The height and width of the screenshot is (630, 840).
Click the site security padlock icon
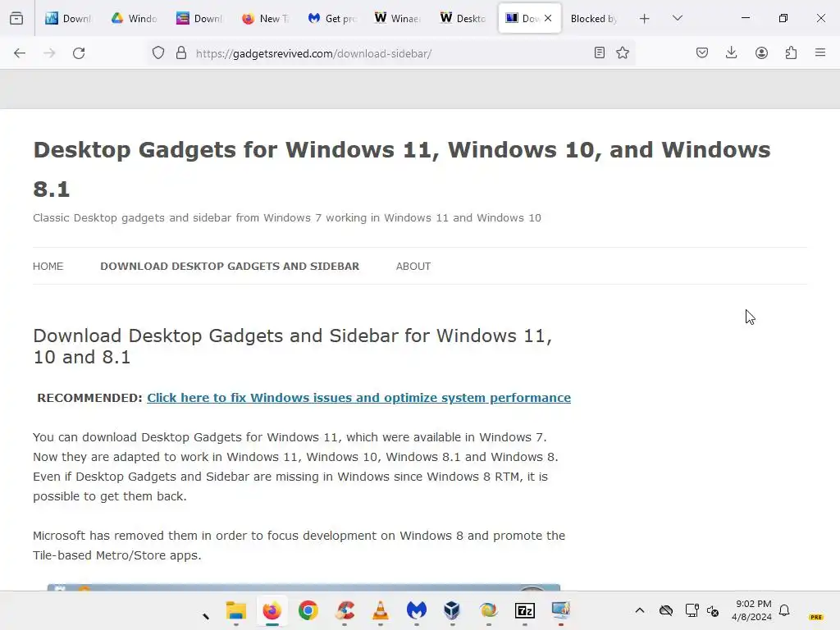181,53
